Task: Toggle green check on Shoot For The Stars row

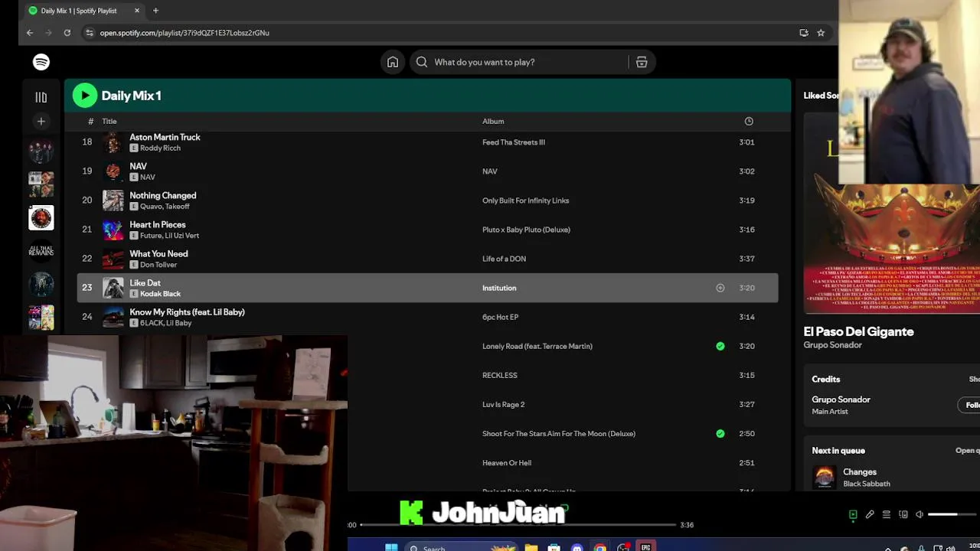Action: pyautogui.click(x=720, y=433)
